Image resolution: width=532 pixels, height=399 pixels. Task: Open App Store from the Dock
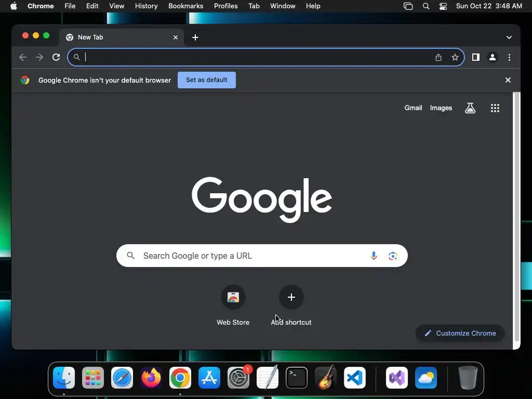pos(209,378)
